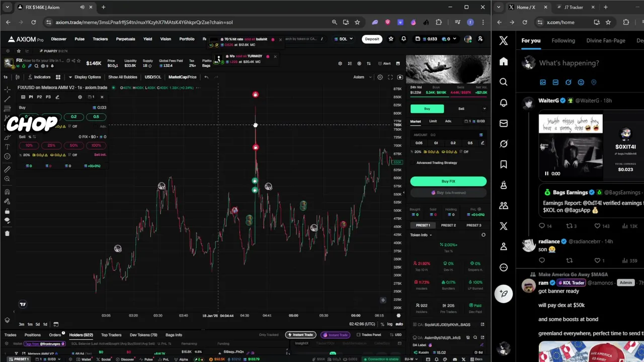This screenshot has width=644, height=362.
Task: Open the notifications bell in Axiom header
Action: [404, 39]
